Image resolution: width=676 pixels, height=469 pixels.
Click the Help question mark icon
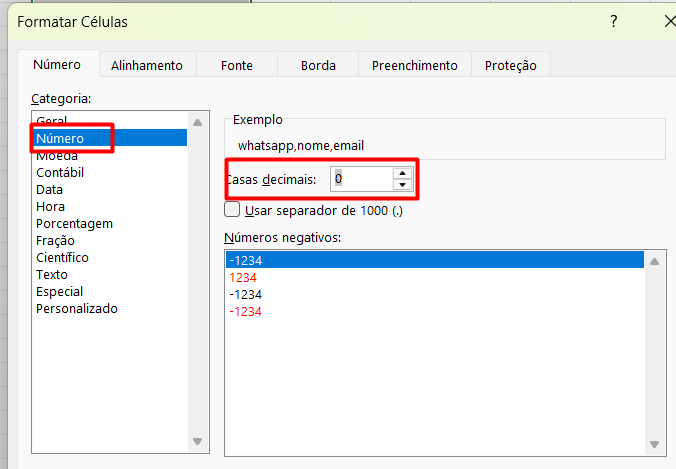614,21
